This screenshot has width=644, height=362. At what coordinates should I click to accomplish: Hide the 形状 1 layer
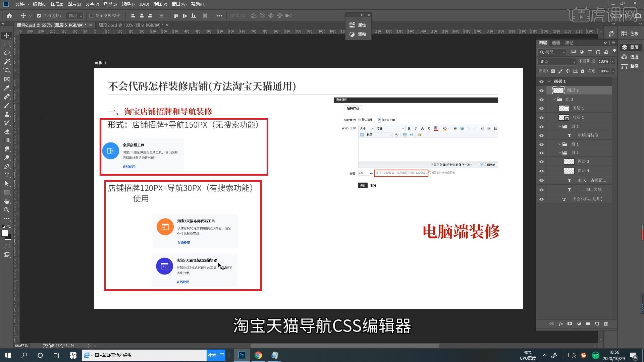pos(541,118)
